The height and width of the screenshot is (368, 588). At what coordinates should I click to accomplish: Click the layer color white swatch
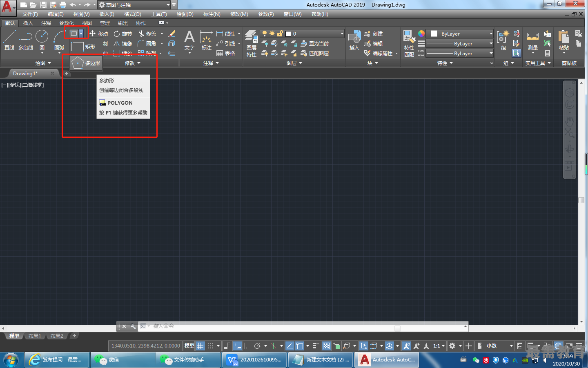[288, 34]
